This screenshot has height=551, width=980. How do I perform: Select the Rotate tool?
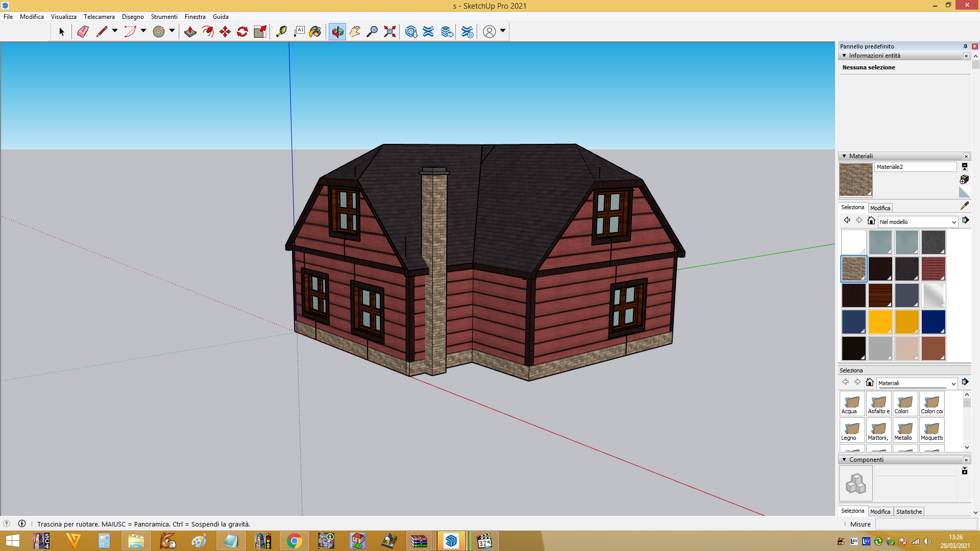click(x=242, y=32)
